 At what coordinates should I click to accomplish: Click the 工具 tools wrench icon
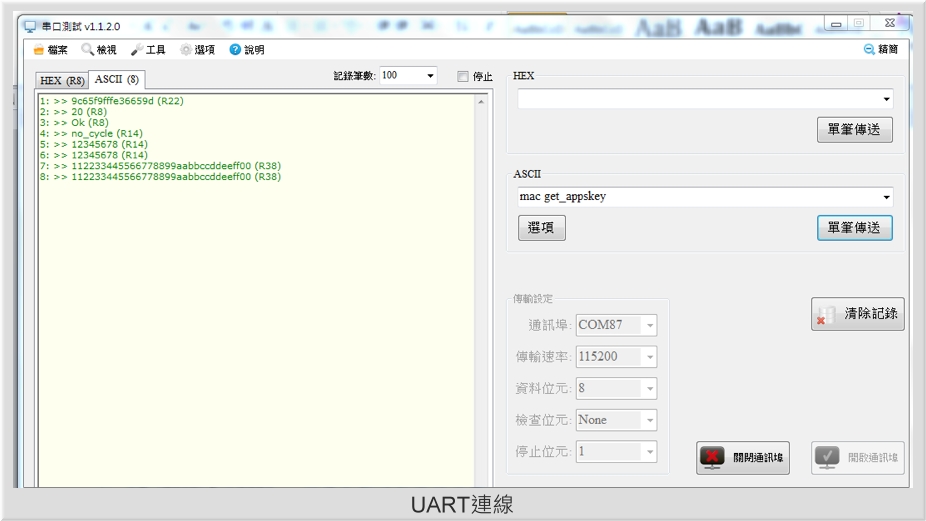coord(137,49)
